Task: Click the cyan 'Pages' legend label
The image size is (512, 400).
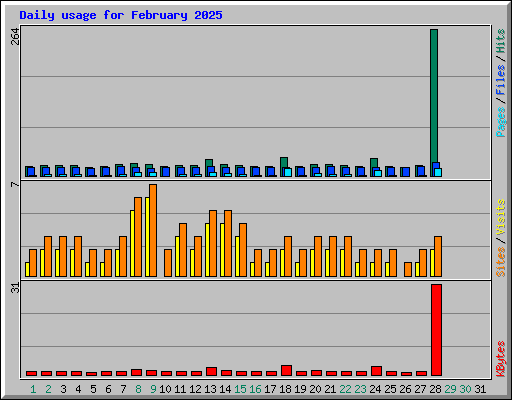Action: click(501, 122)
